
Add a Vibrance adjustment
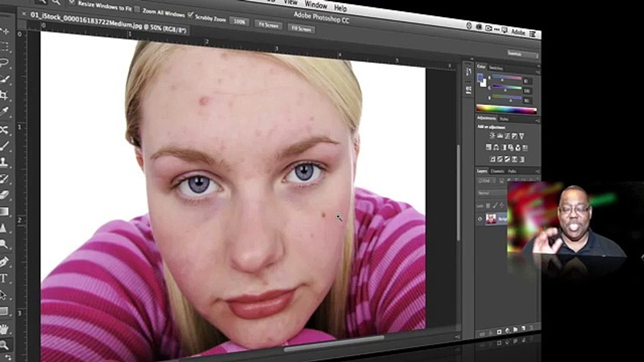pos(522,136)
